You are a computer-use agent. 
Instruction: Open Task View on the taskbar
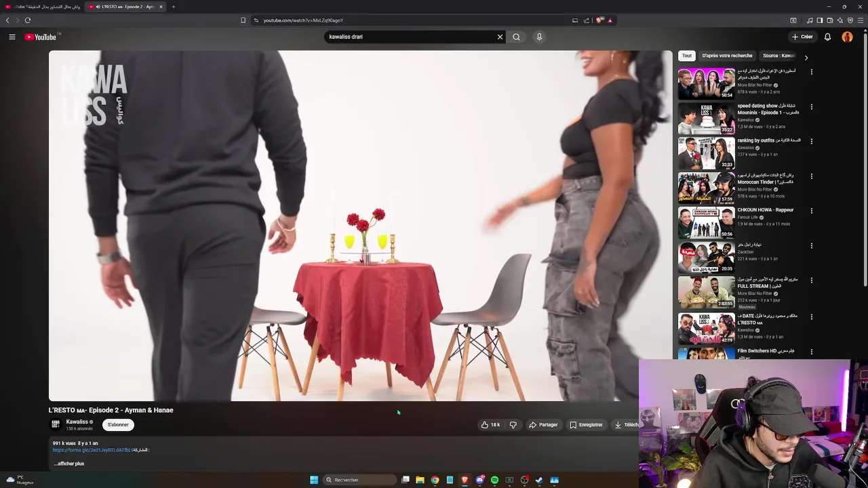coord(405,480)
